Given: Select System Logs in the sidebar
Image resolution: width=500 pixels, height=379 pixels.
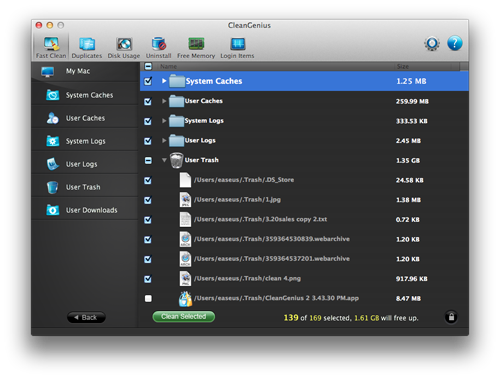Looking at the screenshot, I should pyautogui.click(x=85, y=141).
